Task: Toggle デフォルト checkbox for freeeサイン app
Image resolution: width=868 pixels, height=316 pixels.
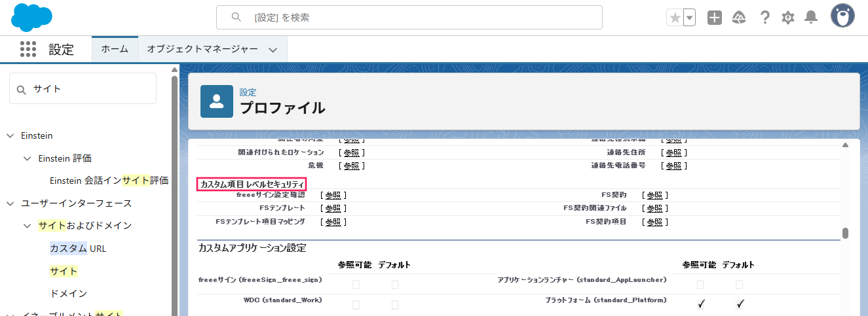Action: pos(395,285)
